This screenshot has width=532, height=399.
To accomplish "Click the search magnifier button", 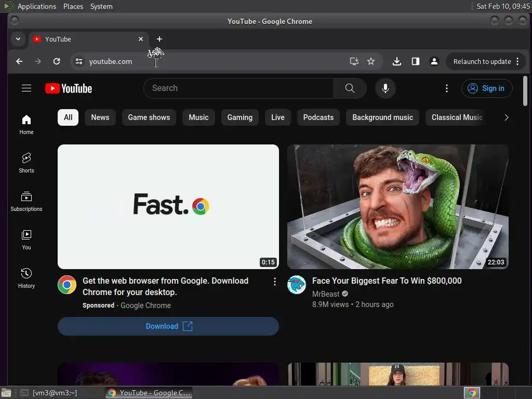I will click(x=350, y=88).
